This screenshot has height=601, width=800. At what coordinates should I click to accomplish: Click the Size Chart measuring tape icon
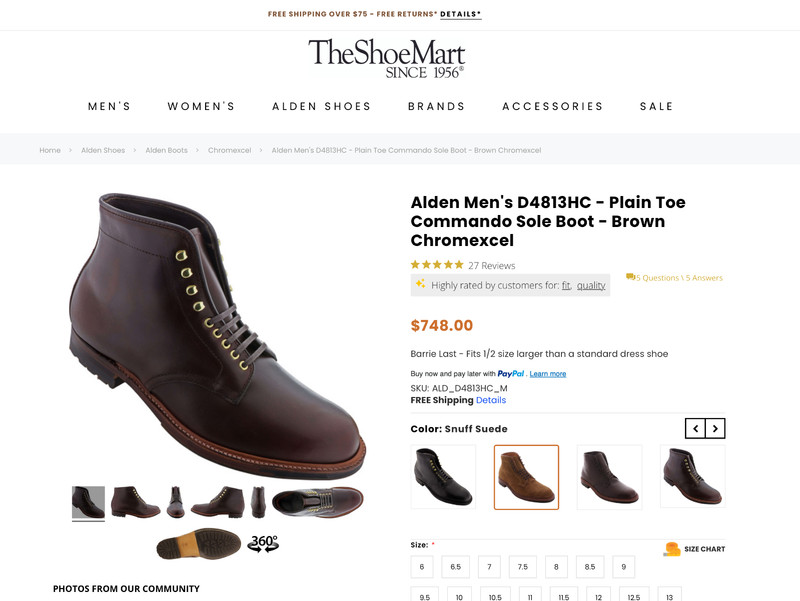(670, 548)
